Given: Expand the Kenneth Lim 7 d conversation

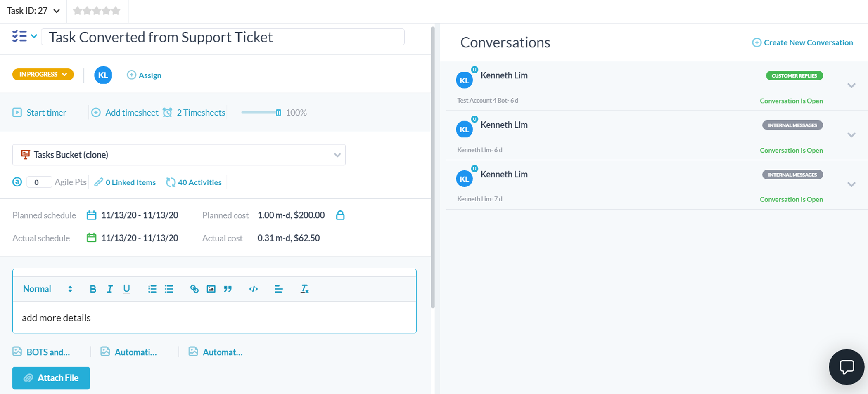Looking at the screenshot, I should (x=851, y=184).
